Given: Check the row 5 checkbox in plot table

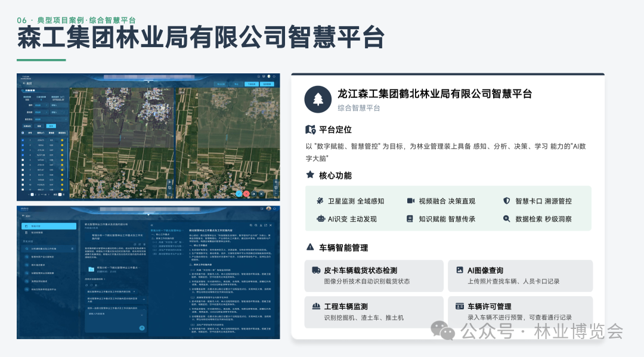Looking at the screenshot, I should [x=23, y=160].
